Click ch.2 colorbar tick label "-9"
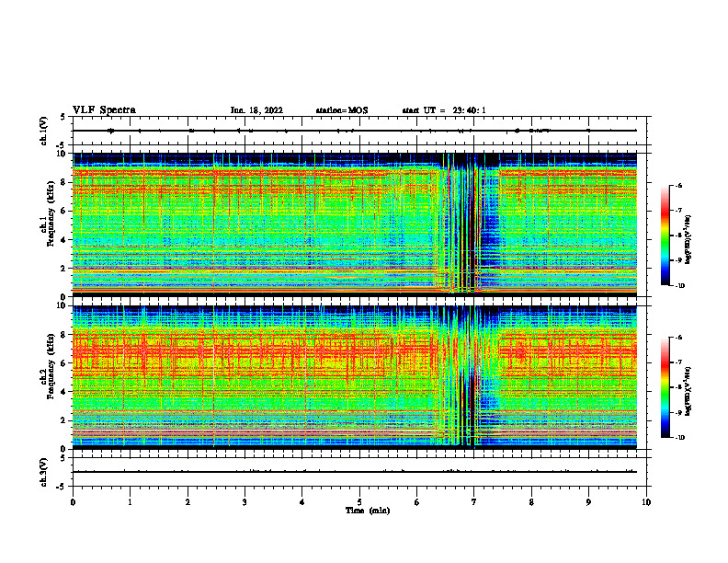The height and width of the screenshot is (563, 728). [x=678, y=412]
